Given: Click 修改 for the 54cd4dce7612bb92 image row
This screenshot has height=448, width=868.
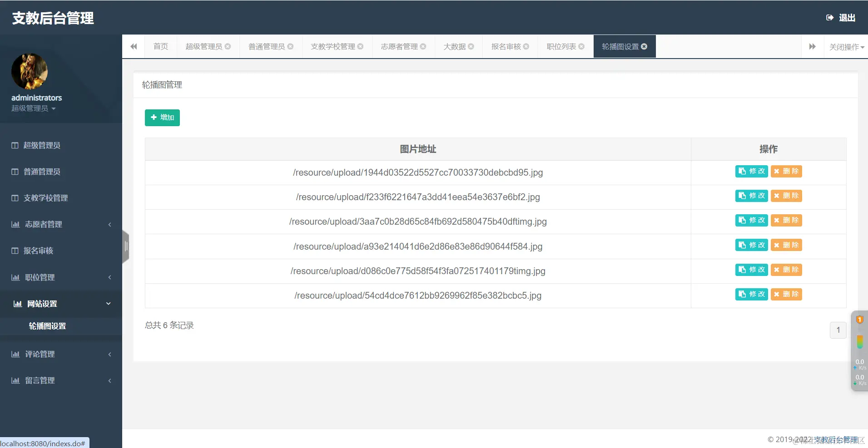Looking at the screenshot, I should click(x=751, y=294).
